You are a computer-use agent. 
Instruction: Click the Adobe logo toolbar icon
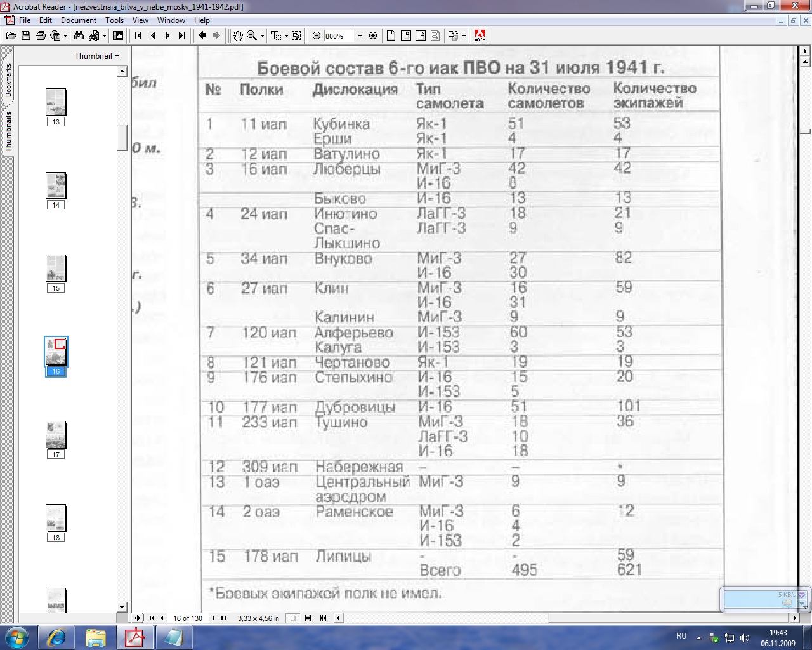[x=480, y=36]
